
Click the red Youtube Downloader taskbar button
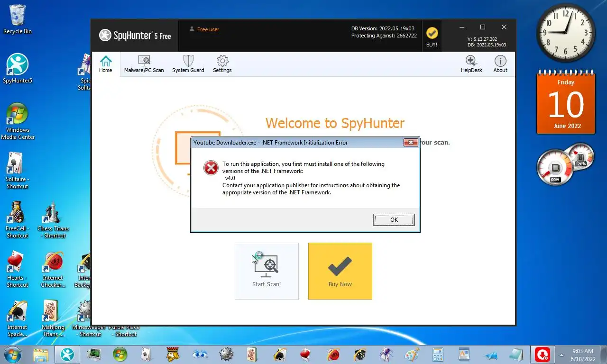pos(542,354)
